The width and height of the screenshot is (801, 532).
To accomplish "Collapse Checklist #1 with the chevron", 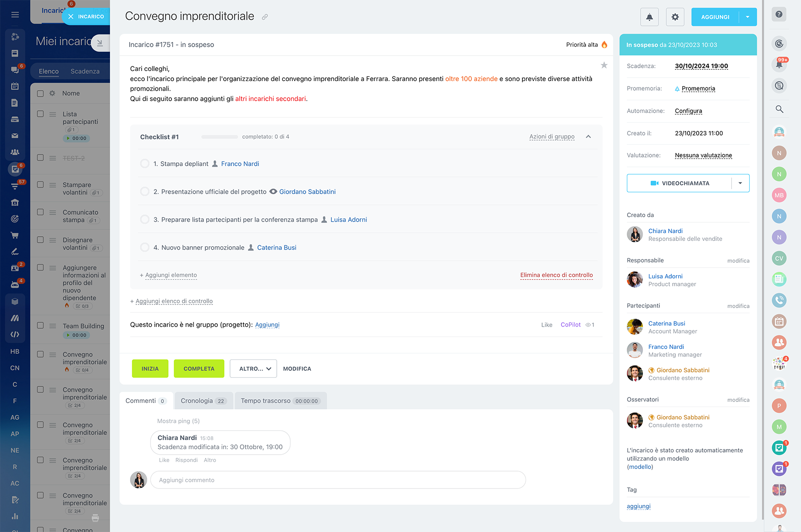I will (588, 137).
